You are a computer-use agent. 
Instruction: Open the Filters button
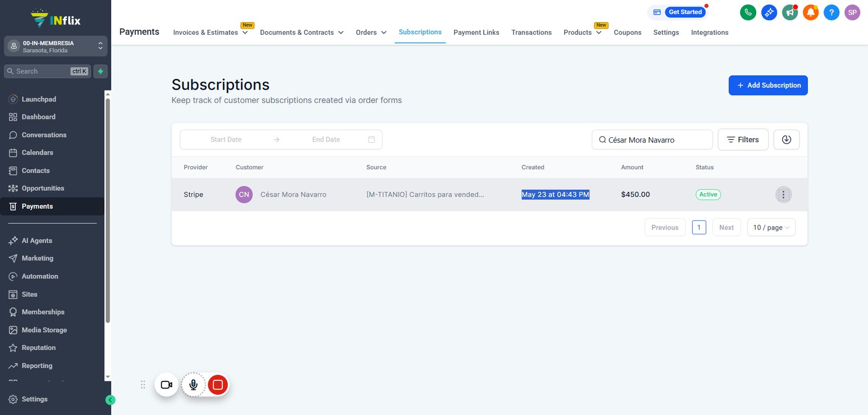tap(743, 139)
